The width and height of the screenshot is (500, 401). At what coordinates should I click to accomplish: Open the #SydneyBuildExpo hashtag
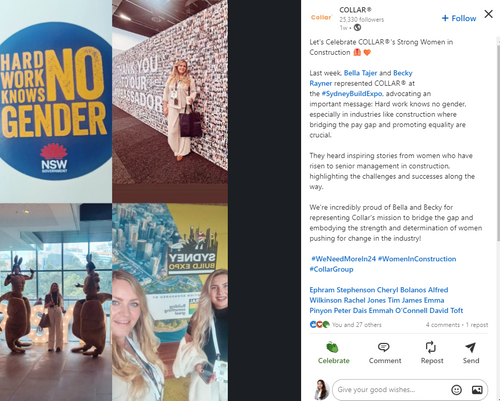352,94
